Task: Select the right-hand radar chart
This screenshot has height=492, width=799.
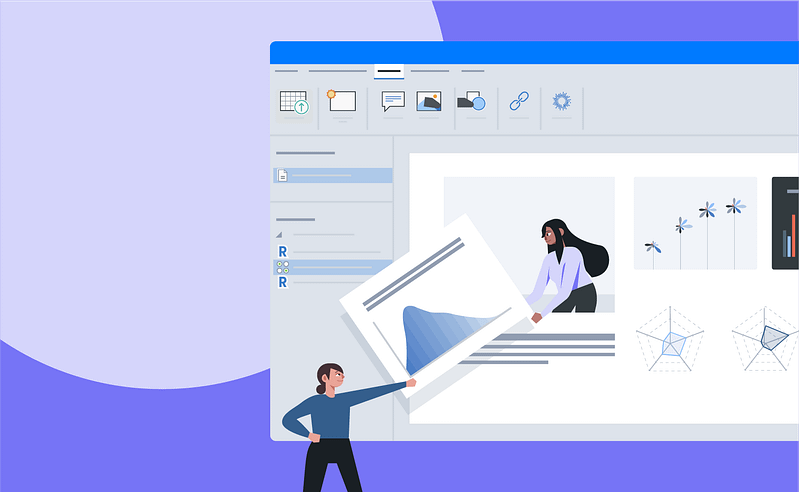Action: (766, 338)
